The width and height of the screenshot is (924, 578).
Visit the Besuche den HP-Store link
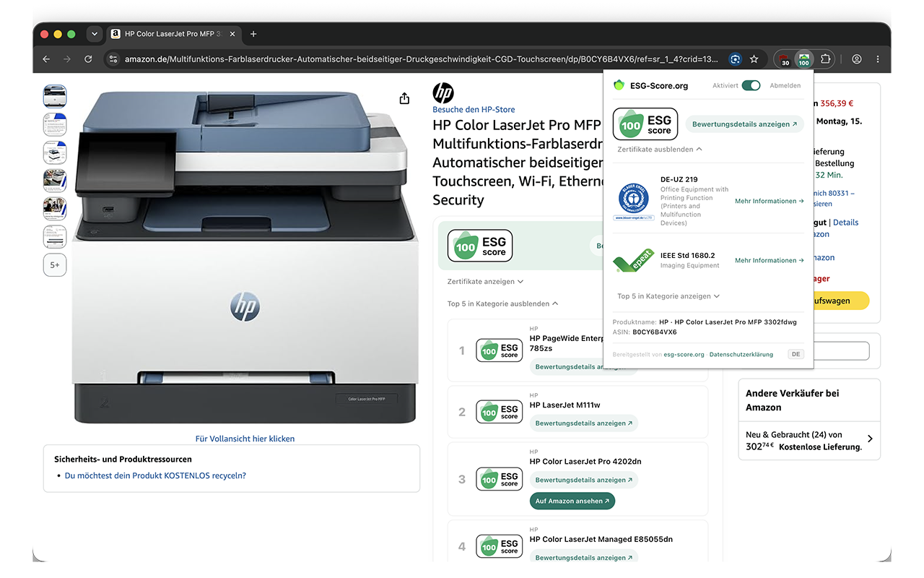point(474,110)
